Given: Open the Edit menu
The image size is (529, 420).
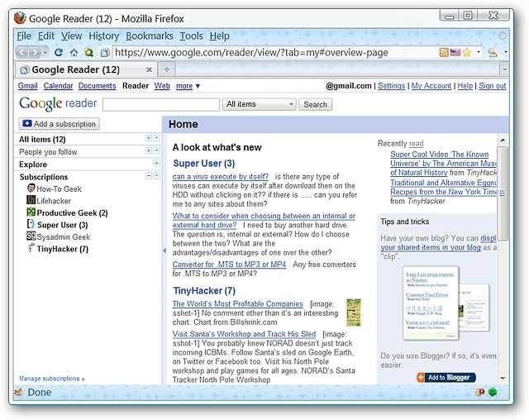Looking at the screenshot, I should (x=46, y=36).
